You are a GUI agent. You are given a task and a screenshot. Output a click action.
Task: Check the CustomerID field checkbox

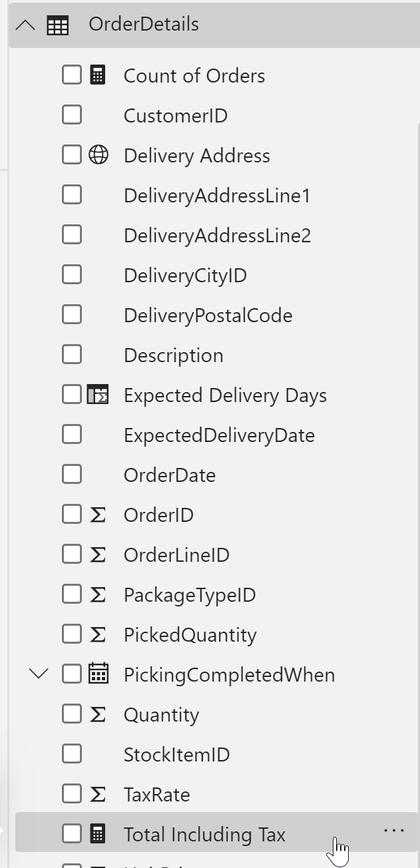coord(72,114)
